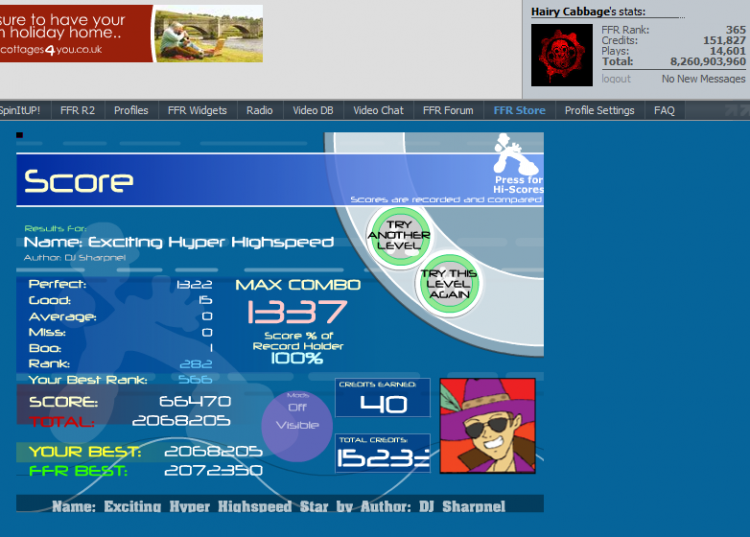The image size is (750, 537).
Task: Click Try This Level Again button
Action: click(449, 284)
